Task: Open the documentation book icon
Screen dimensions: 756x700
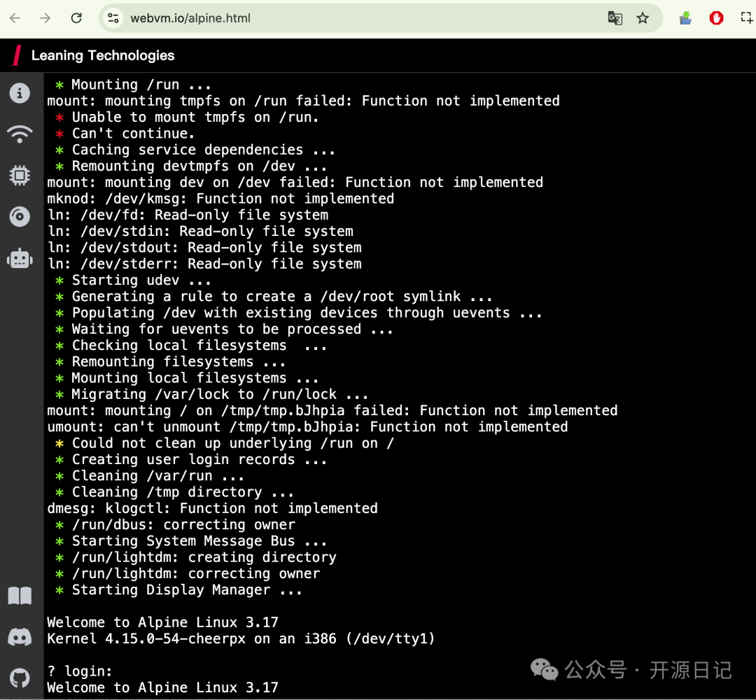Action: (20, 596)
